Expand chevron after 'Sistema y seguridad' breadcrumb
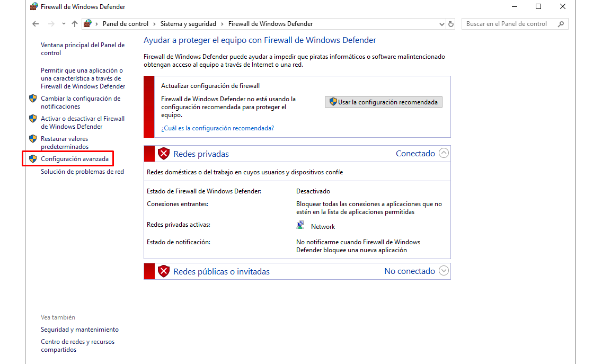This screenshot has width=602, height=364. 222,24
